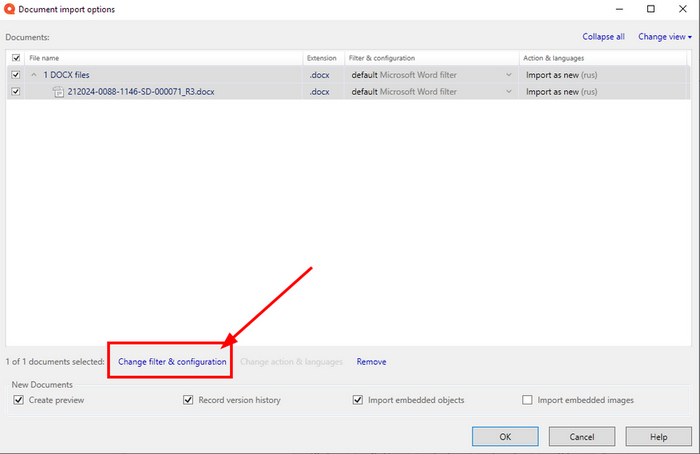Maximize the Document import options window
Image resolution: width=700 pixels, height=454 pixels.
[x=651, y=9]
